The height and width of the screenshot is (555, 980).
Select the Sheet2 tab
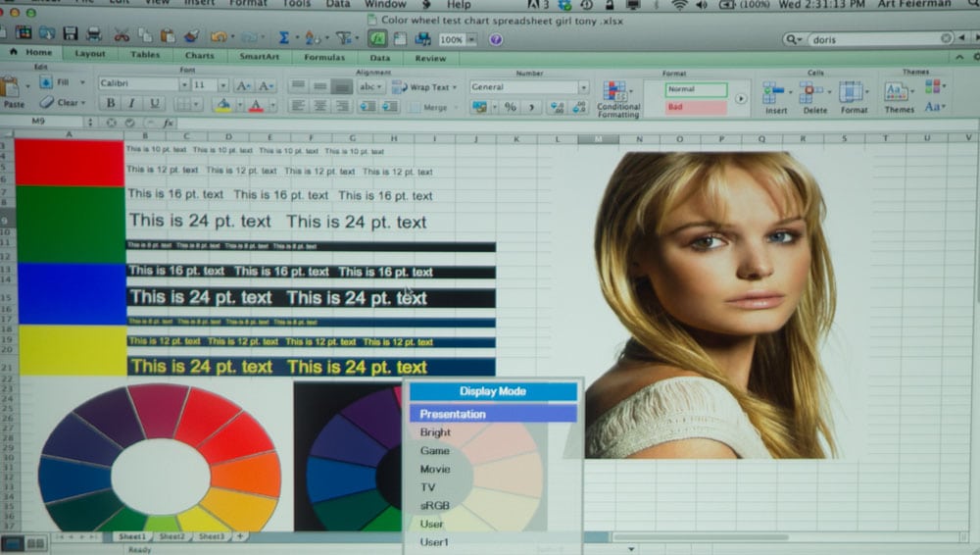coord(171,536)
